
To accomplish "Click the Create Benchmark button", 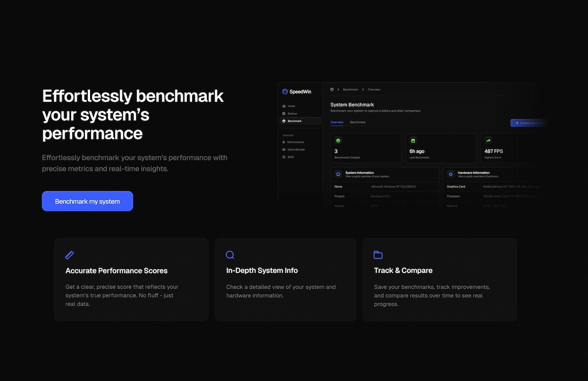I will [x=528, y=123].
